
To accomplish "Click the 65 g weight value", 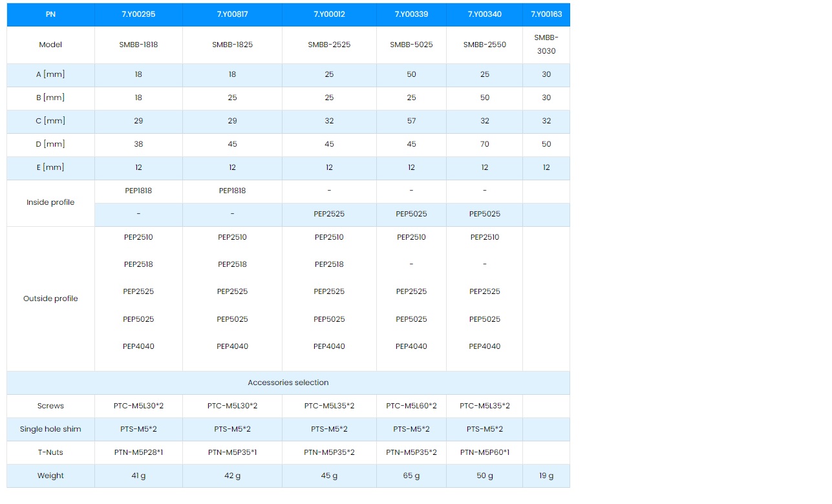I will pos(411,476).
